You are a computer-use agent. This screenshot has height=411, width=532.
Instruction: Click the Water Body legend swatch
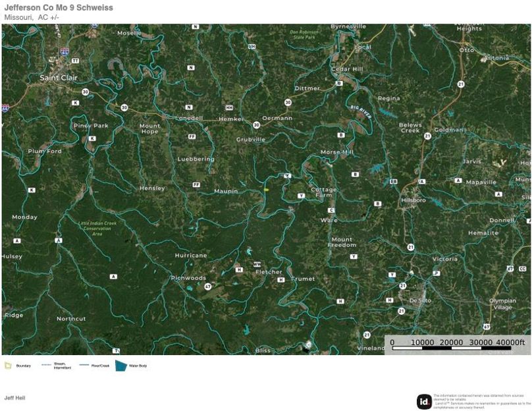121,365
